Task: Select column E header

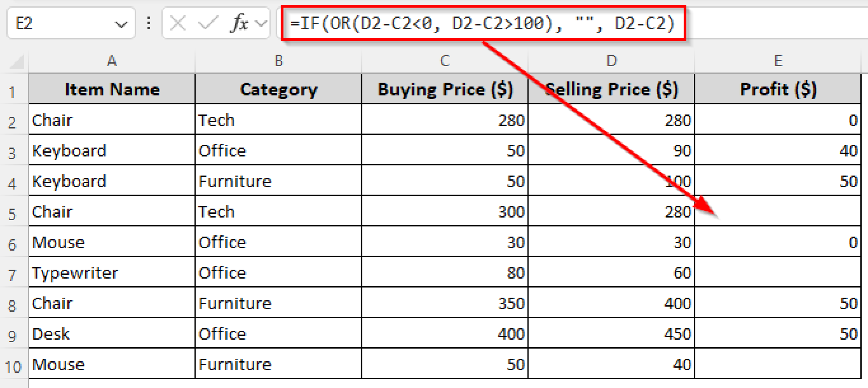Action: pyautogui.click(x=779, y=61)
